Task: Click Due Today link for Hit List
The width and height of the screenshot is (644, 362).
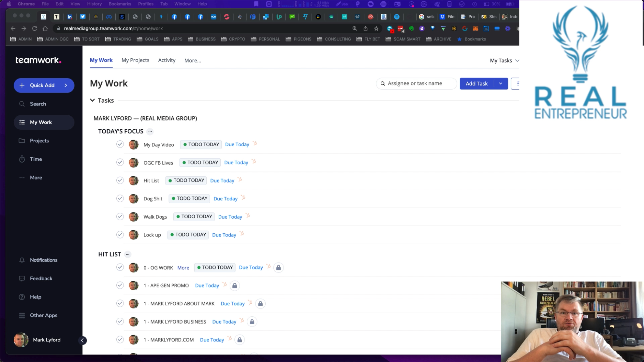Action: coord(222,180)
